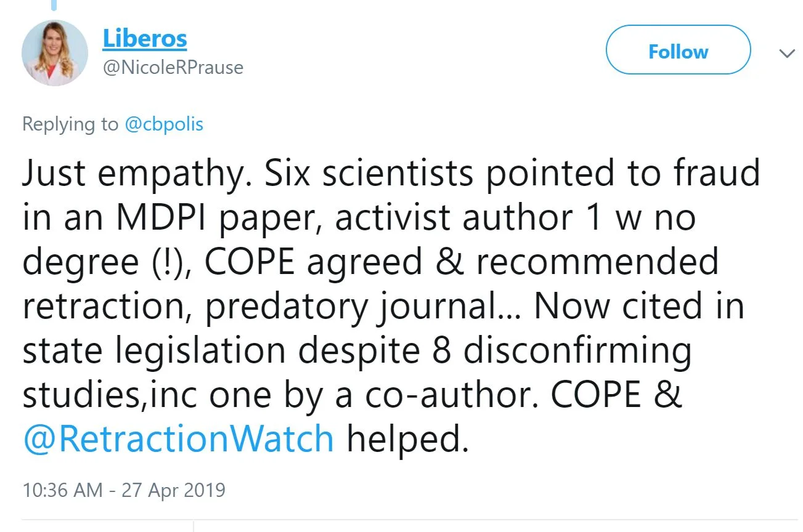Click the 'Replying to' label
803x532 pixels.
click(x=70, y=124)
